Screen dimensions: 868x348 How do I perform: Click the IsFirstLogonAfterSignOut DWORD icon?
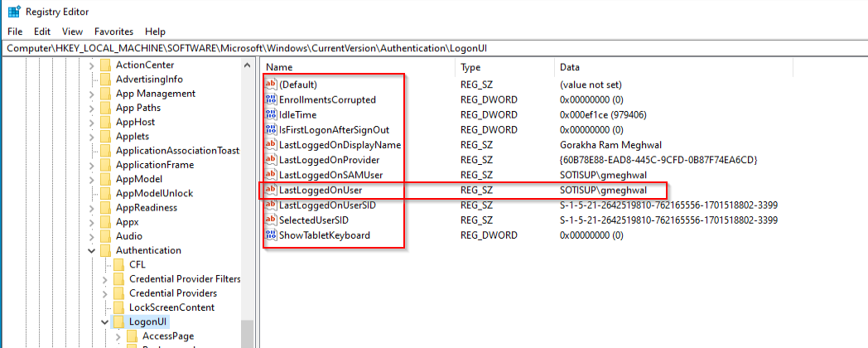272,129
